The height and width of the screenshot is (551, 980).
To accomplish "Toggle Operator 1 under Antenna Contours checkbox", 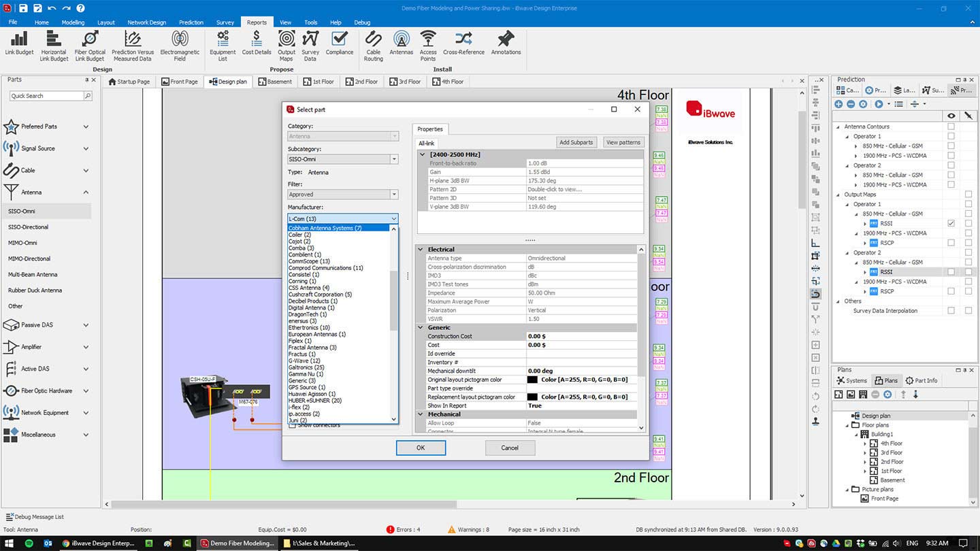I will pyautogui.click(x=951, y=136).
